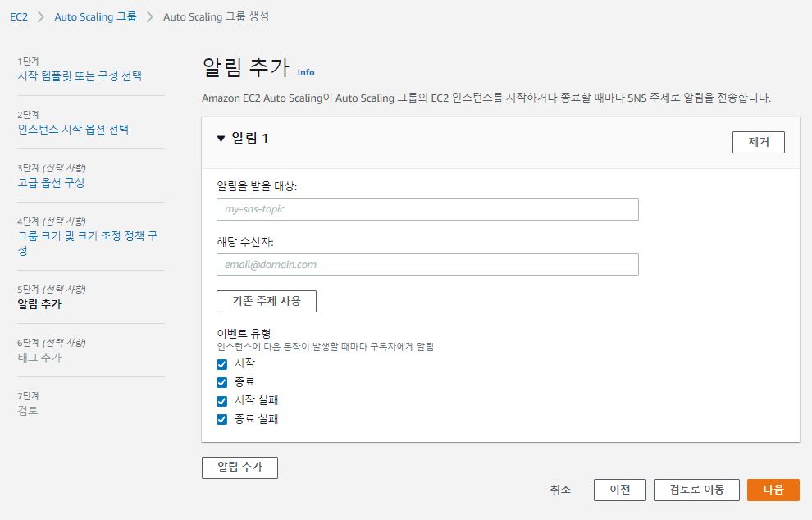Click the email@domain.com recipient field
This screenshot has width=812, height=520.
click(427, 265)
